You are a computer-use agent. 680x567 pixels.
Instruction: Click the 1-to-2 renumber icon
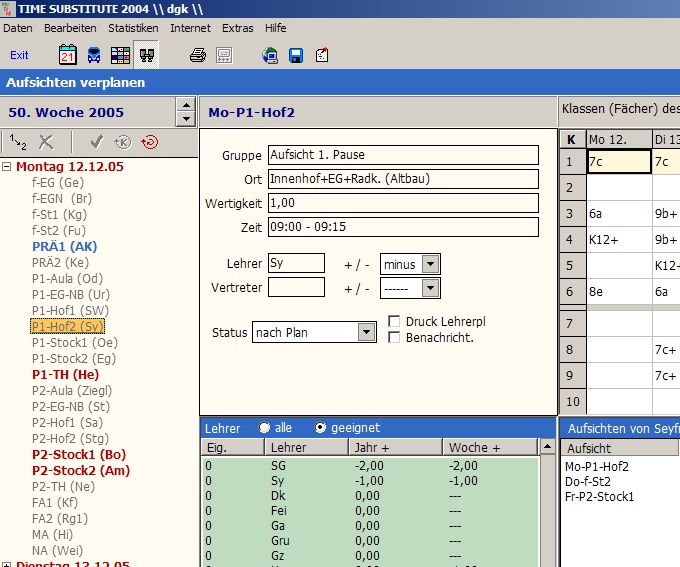pos(18,142)
